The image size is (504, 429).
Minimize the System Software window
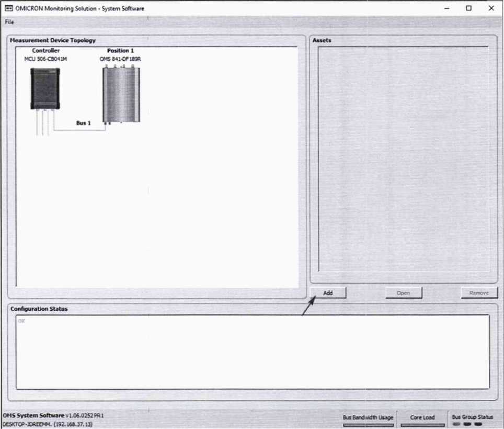click(x=446, y=8)
